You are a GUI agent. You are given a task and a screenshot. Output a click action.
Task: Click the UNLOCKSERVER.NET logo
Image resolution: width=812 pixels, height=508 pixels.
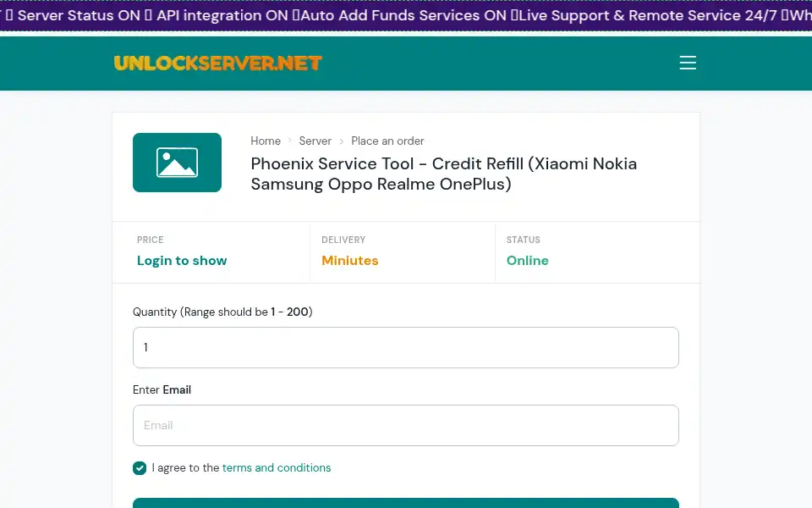(x=217, y=63)
